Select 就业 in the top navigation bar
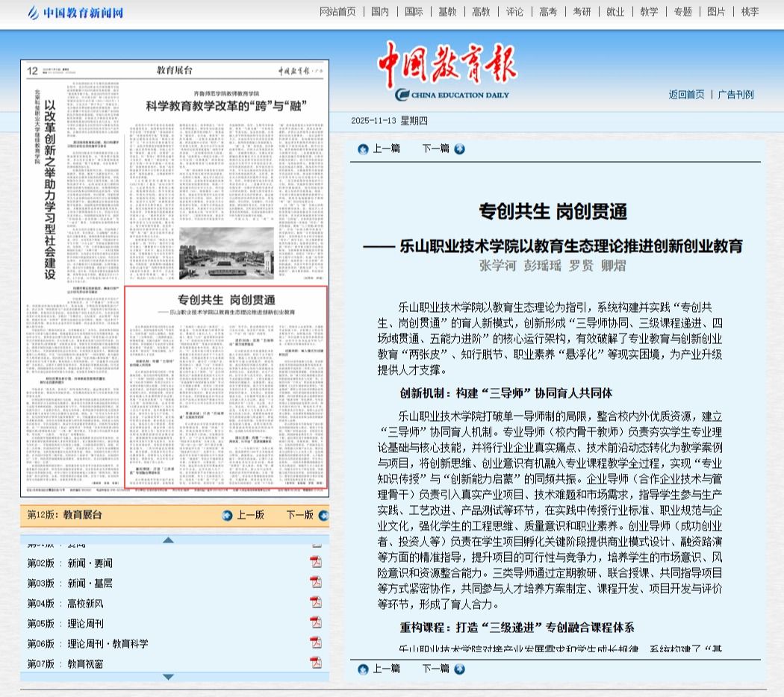The height and width of the screenshot is (697, 784). tap(615, 12)
